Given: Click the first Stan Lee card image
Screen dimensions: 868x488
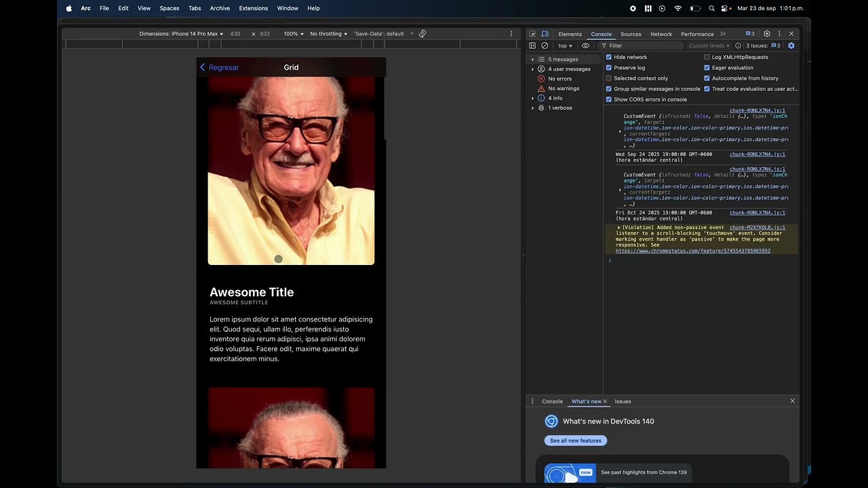Looking at the screenshot, I should coord(291,170).
